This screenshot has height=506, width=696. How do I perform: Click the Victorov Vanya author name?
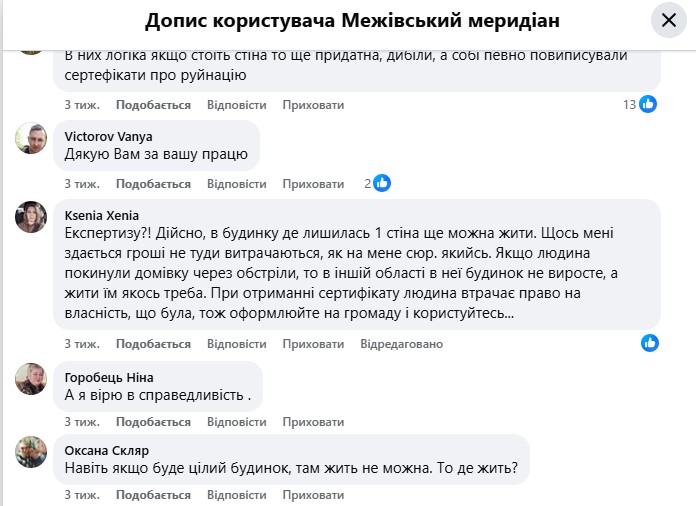tap(108, 136)
